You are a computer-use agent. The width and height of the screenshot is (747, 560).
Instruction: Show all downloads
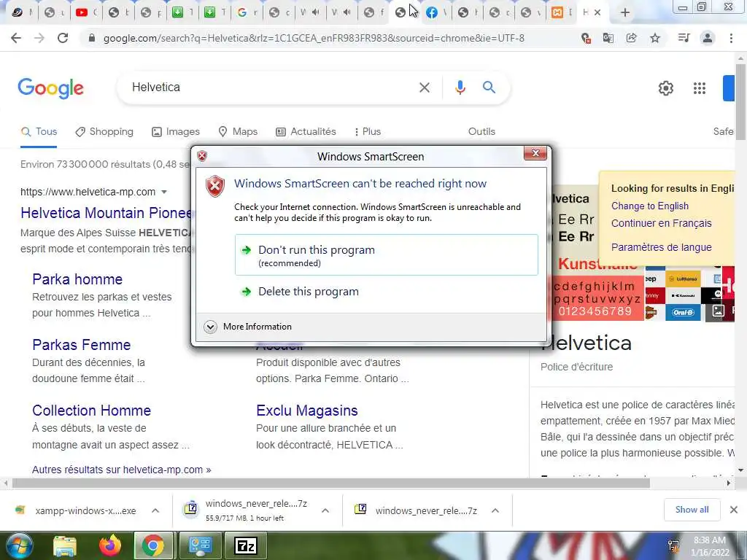[x=692, y=510]
